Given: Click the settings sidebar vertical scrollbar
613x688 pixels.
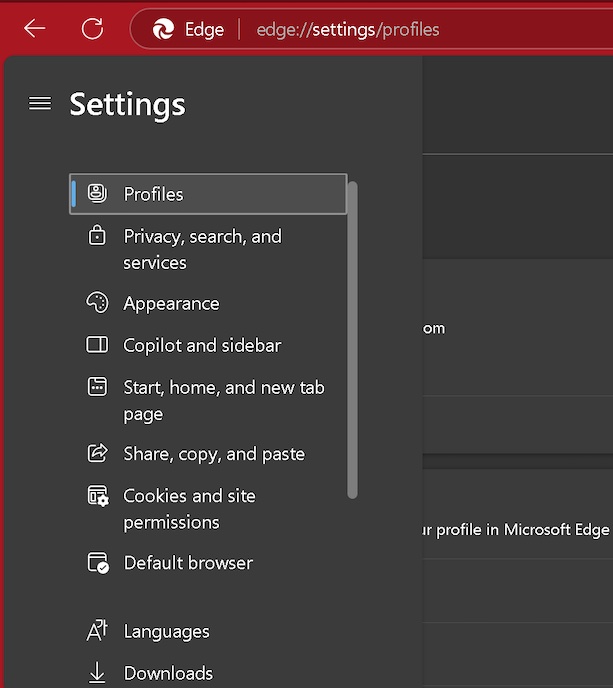Looking at the screenshot, I should (352, 340).
